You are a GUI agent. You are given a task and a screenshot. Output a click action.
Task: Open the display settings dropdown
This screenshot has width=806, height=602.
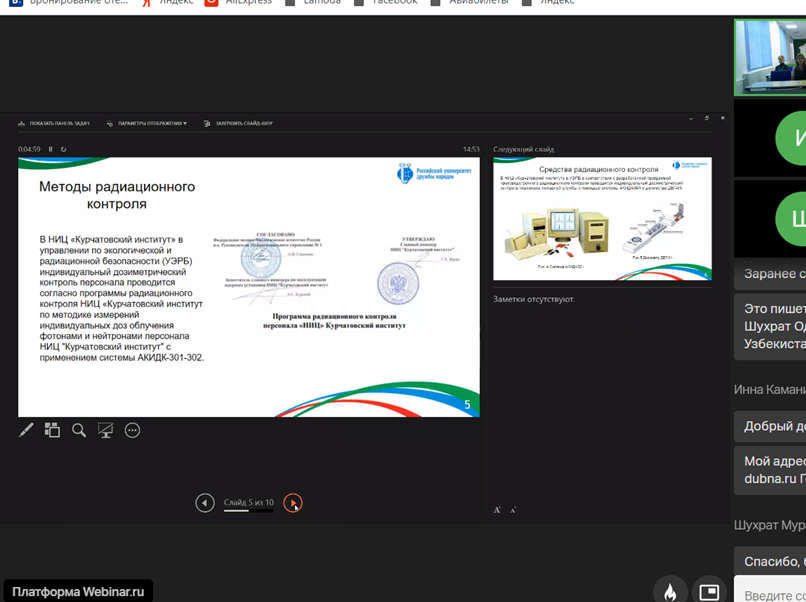147,123
